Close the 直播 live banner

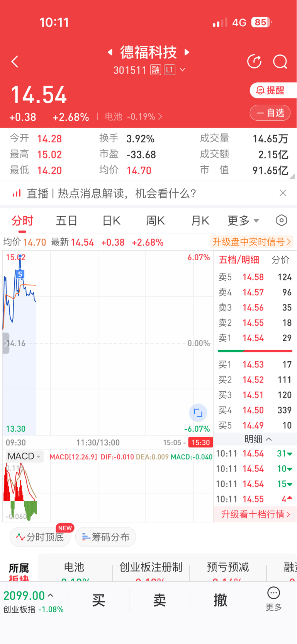click(283, 193)
